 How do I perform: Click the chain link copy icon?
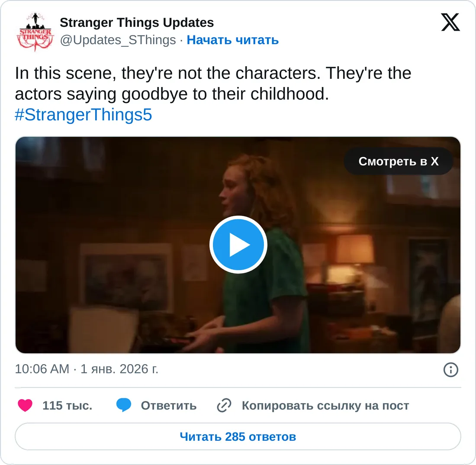click(x=224, y=406)
